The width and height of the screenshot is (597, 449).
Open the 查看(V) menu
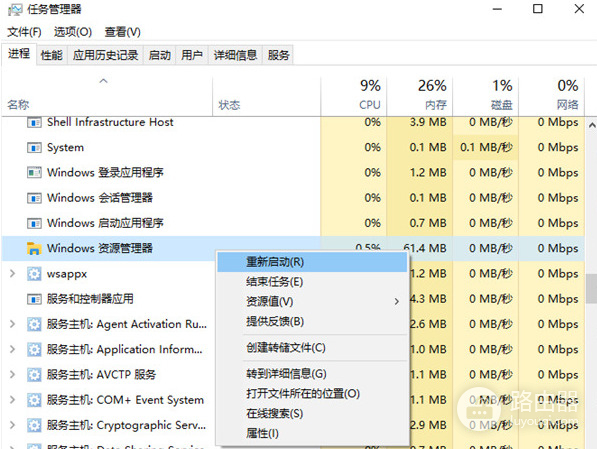(123, 32)
